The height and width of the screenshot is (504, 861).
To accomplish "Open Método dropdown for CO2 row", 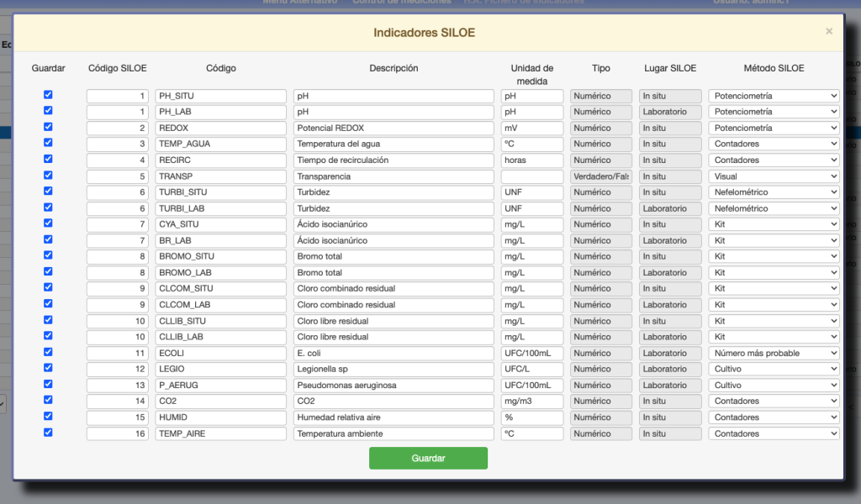I will pos(774,401).
